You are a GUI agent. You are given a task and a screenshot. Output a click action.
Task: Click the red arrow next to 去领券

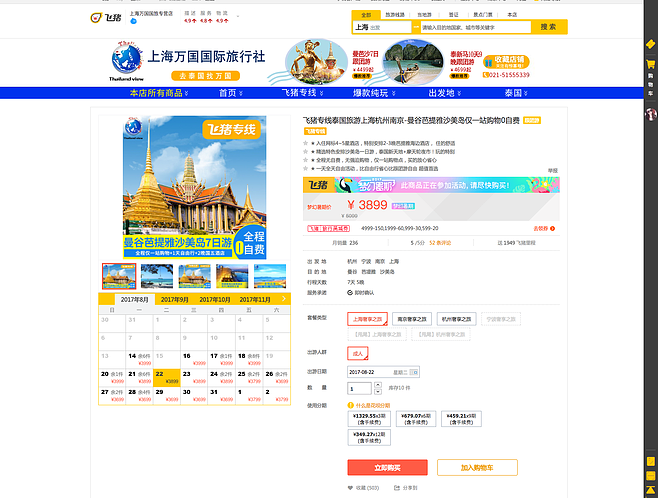[552, 229]
